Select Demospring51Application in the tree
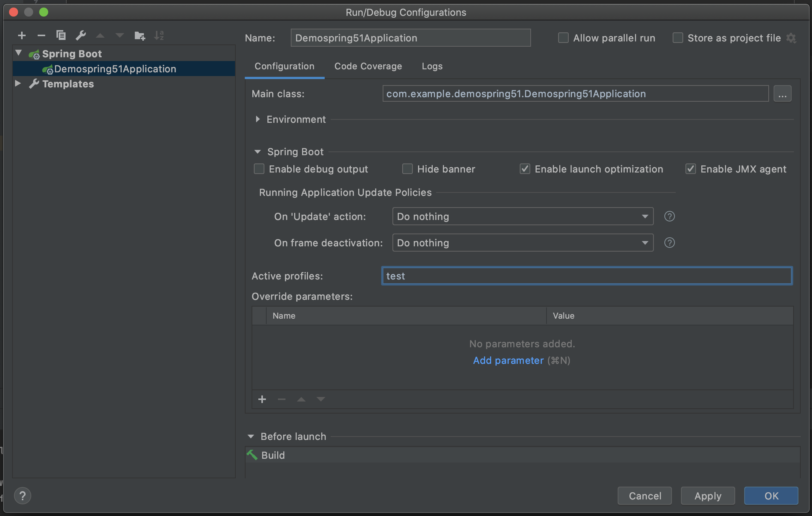The image size is (812, 516). (124, 69)
